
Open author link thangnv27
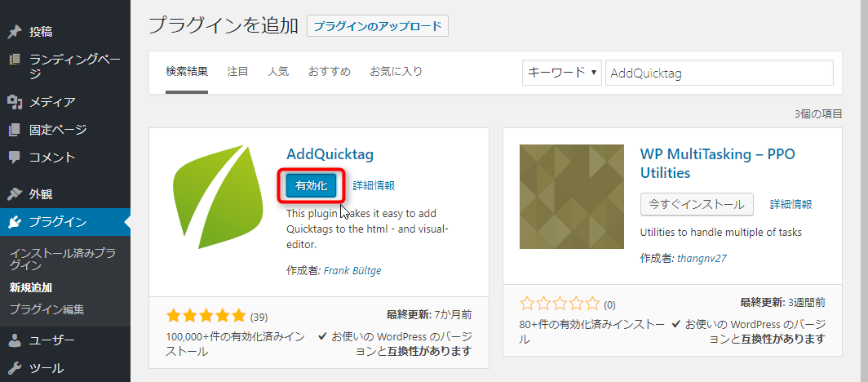703,259
